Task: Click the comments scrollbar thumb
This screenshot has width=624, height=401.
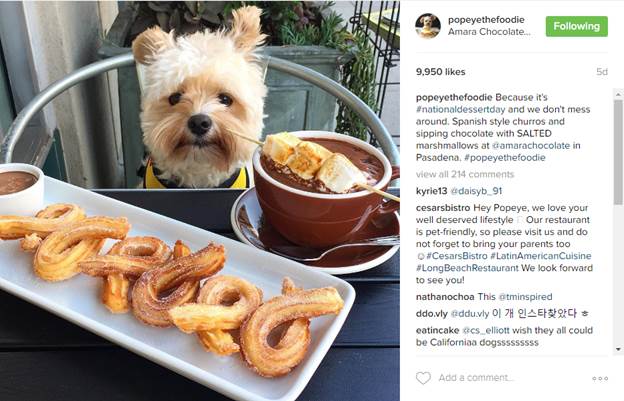Action: (618, 152)
